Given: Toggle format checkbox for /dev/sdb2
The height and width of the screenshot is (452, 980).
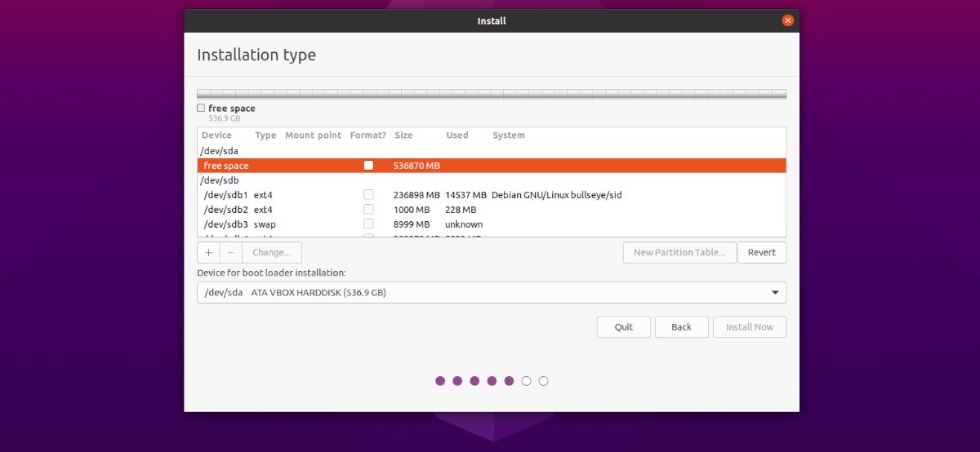Looking at the screenshot, I should pos(368,210).
